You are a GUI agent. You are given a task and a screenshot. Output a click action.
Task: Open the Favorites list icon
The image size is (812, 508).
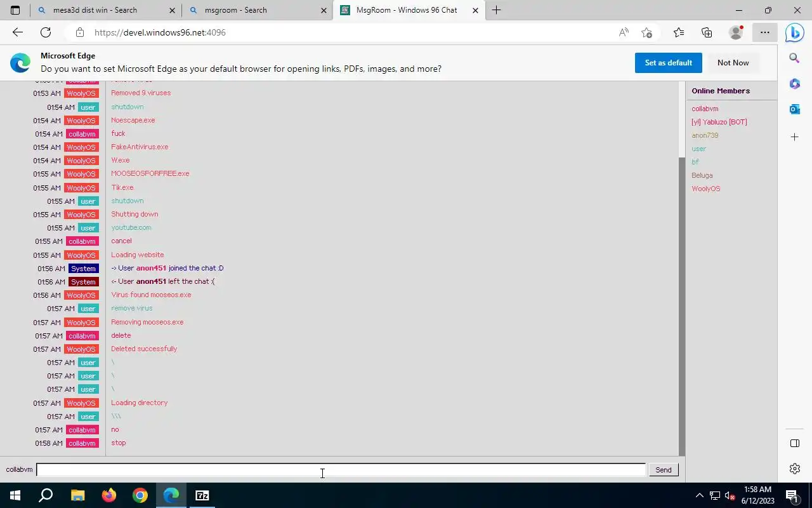point(679,32)
